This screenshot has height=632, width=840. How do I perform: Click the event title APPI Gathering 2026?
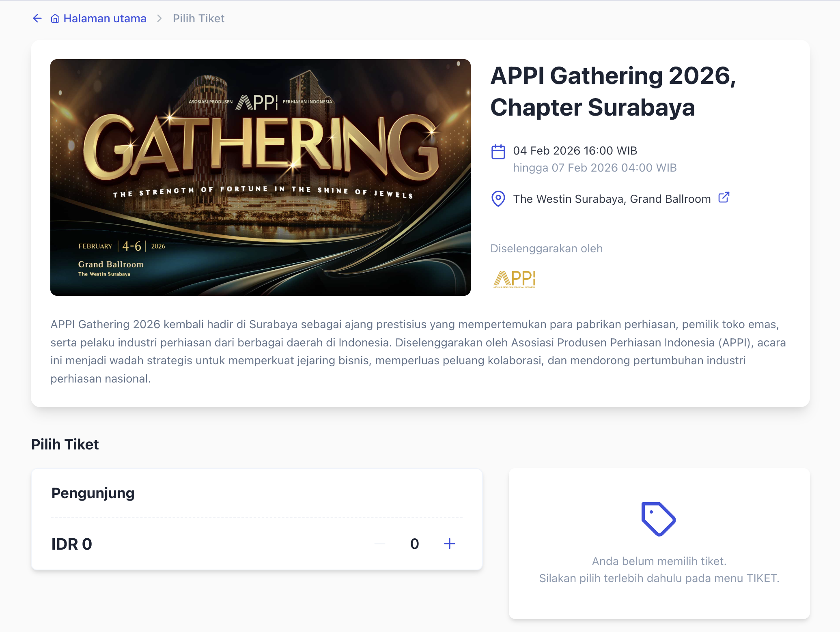(x=613, y=91)
